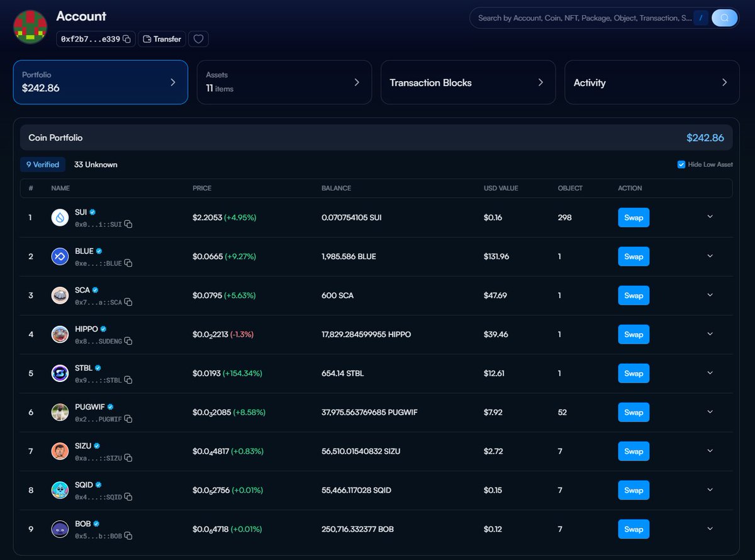Image resolution: width=755 pixels, height=560 pixels.
Task: Click the BLUE token logo
Action: point(60,256)
